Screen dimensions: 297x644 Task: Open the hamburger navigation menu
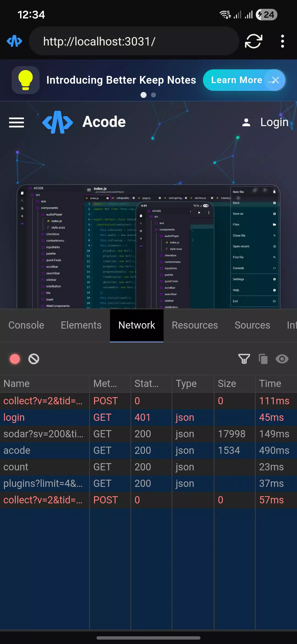[16, 122]
